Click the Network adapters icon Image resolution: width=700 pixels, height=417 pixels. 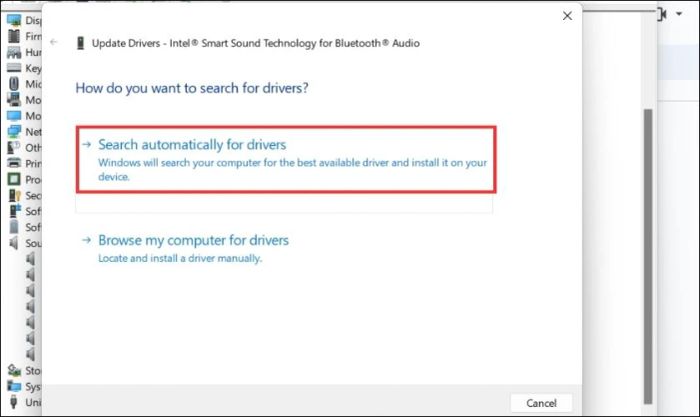point(14,132)
